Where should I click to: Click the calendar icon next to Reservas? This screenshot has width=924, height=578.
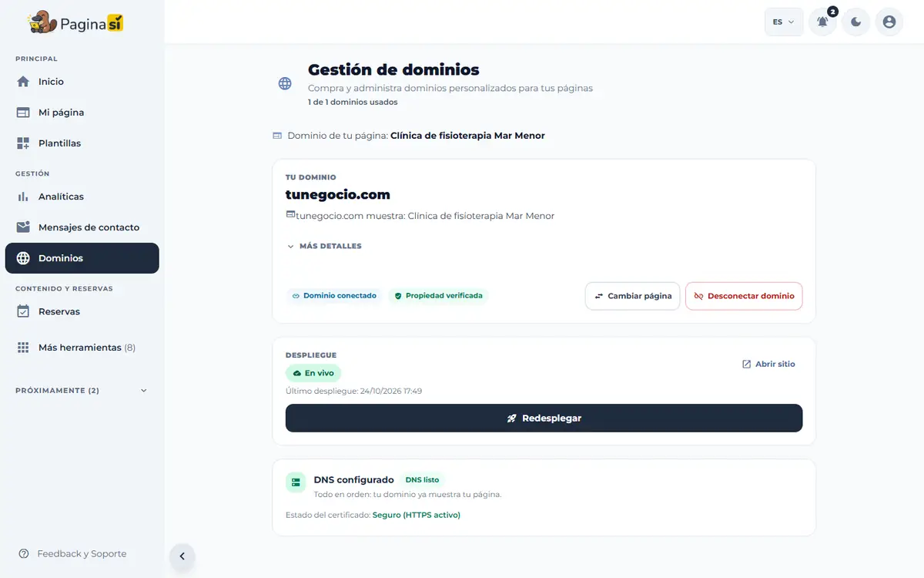[x=23, y=311]
